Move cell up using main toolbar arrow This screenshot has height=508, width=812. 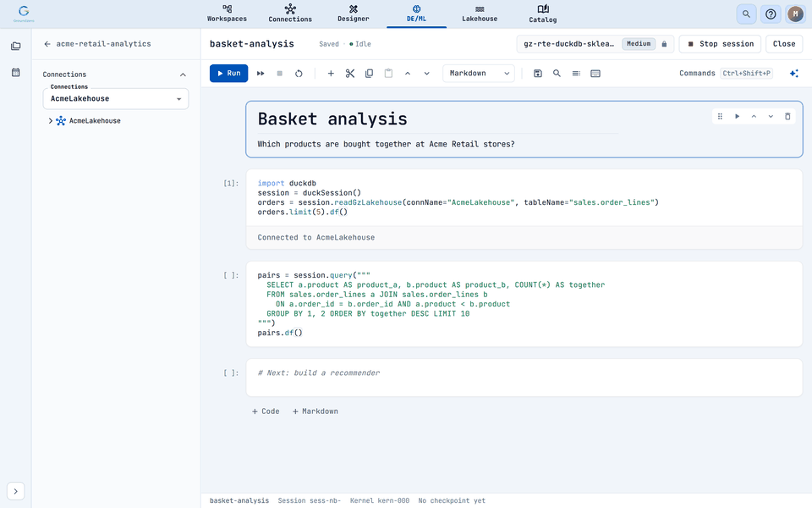point(408,74)
